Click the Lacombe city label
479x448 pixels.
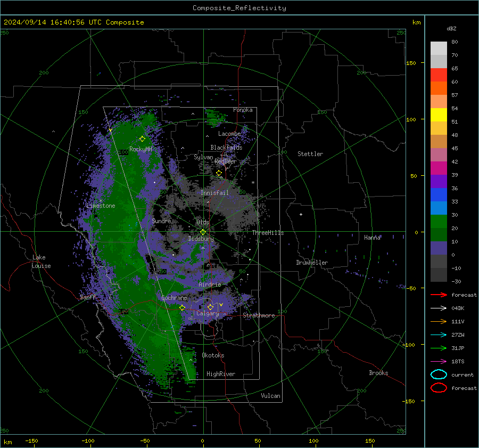(x=229, y=134)
